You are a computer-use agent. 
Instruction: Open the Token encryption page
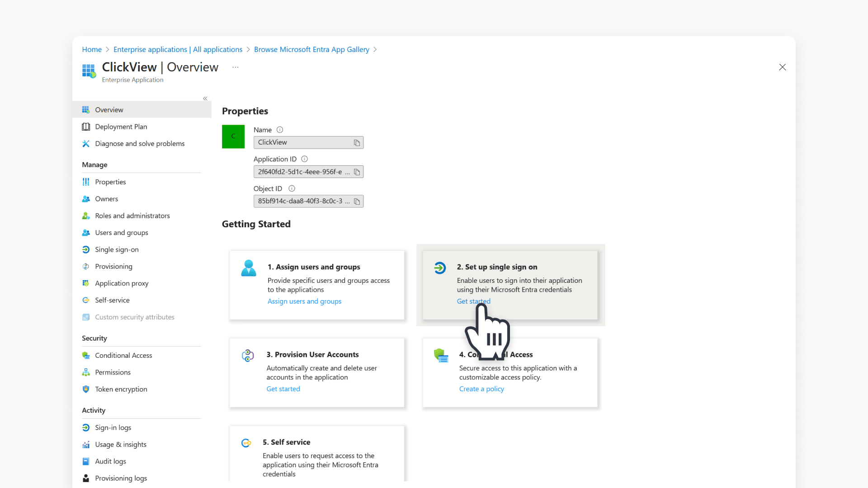coord(121,389)
